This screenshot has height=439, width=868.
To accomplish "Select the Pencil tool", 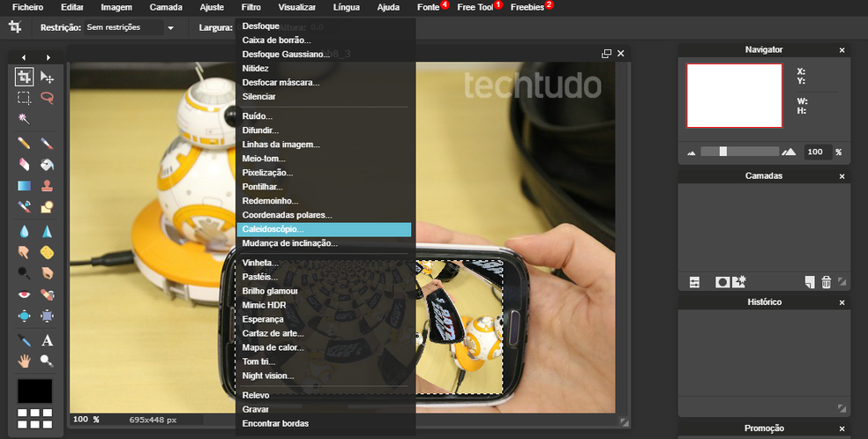I will pos(24,144).
